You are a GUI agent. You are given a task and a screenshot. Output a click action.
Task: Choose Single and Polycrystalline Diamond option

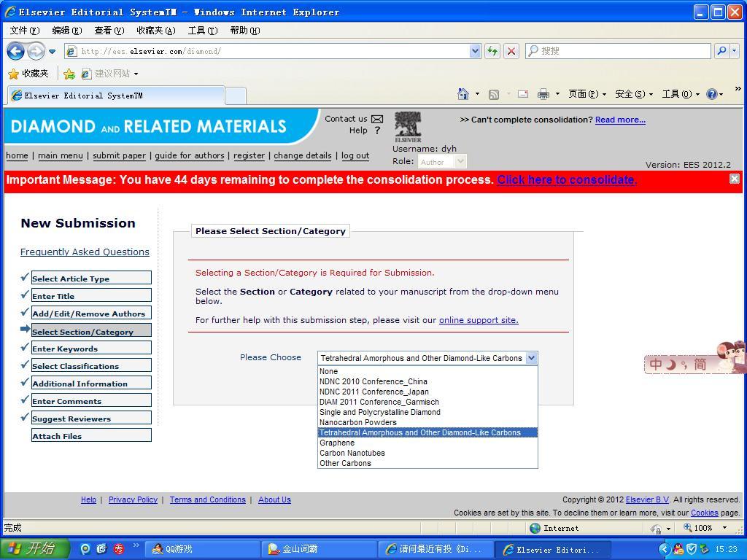427,412
